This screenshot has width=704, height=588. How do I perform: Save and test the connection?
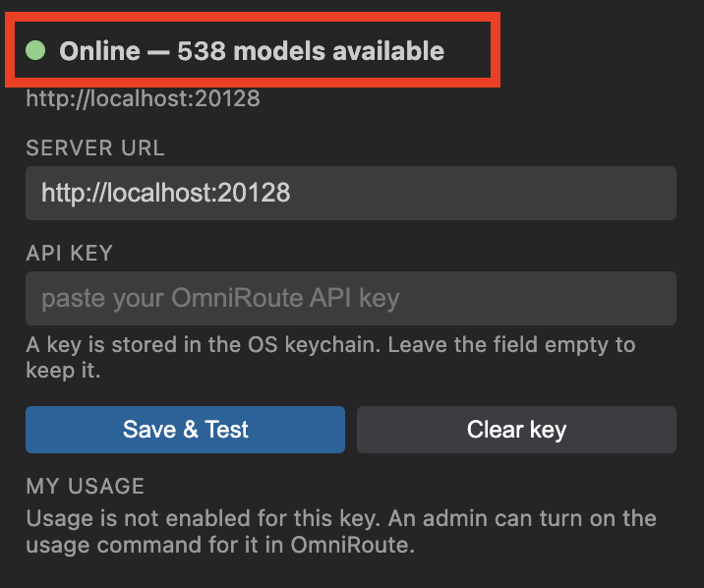pos(185,430)
